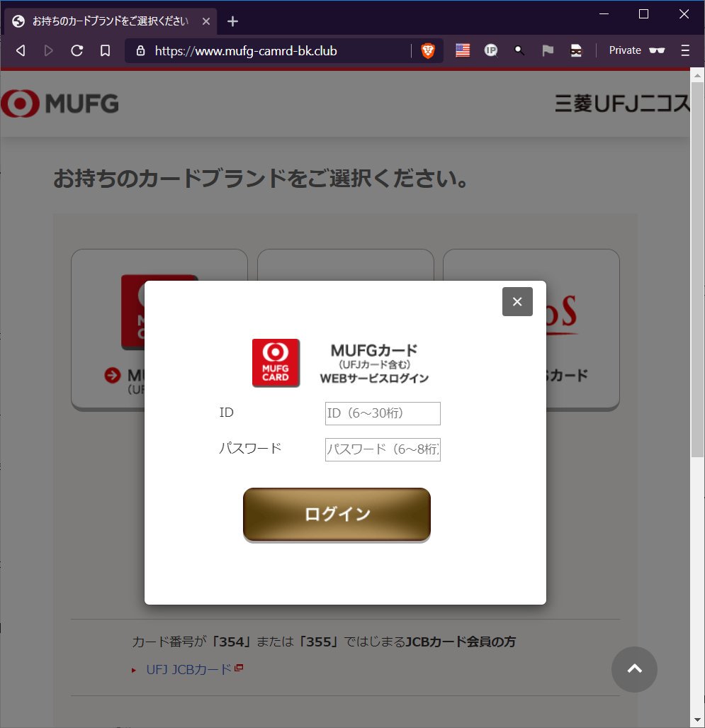Click the gray flag extension icon

coord(548,50)
